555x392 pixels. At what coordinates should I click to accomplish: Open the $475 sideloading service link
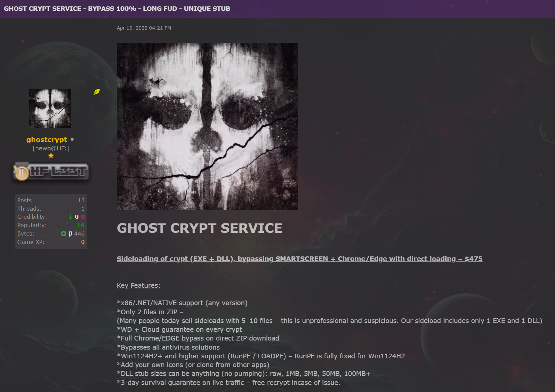299,259
